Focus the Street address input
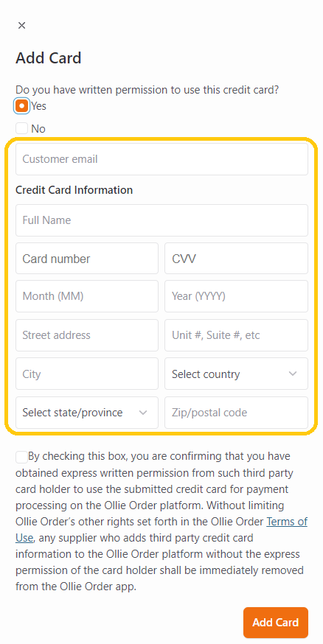323x644 pixels. (x=87, y=335)
